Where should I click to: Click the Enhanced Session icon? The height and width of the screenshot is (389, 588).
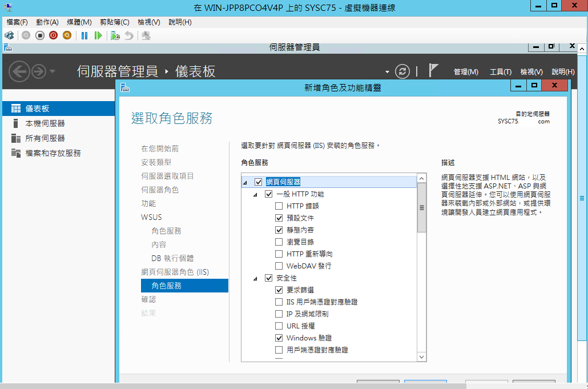[146, 35]
